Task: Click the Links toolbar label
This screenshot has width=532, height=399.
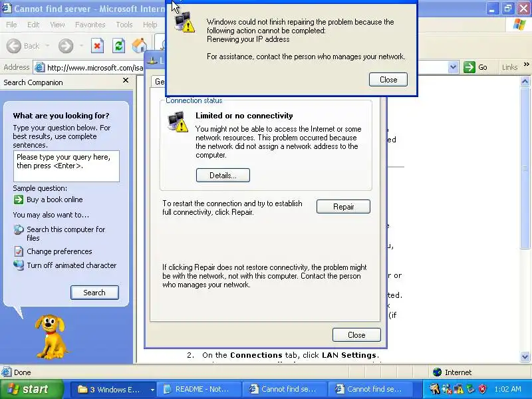Action: point(509,67)
